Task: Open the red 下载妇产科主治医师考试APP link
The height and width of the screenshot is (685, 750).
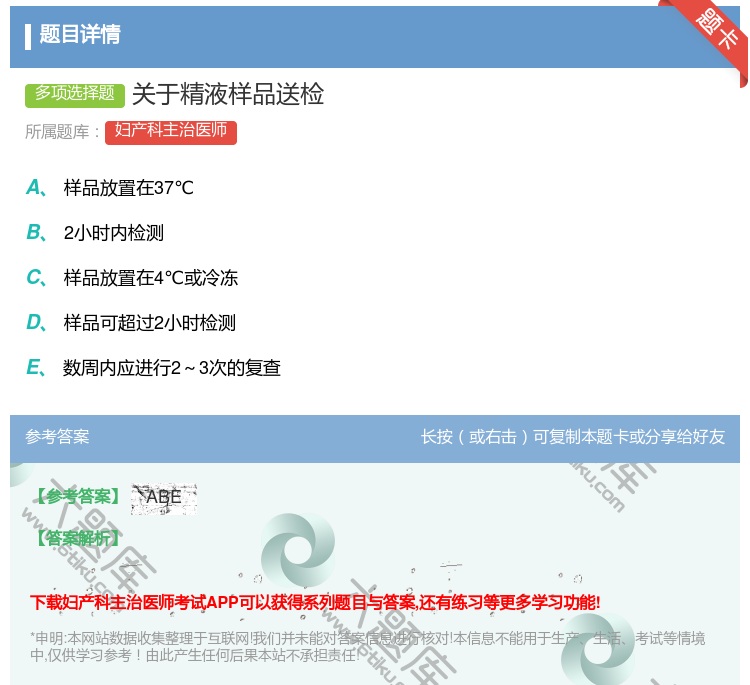Action: (x=315, y=602)
